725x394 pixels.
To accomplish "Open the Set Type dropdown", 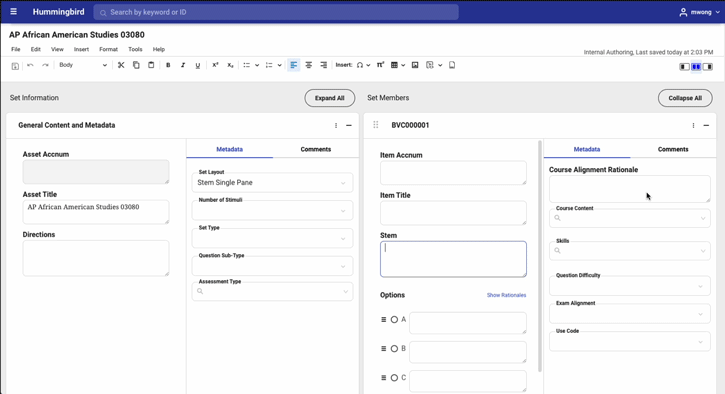I will [x=272, y=238].
